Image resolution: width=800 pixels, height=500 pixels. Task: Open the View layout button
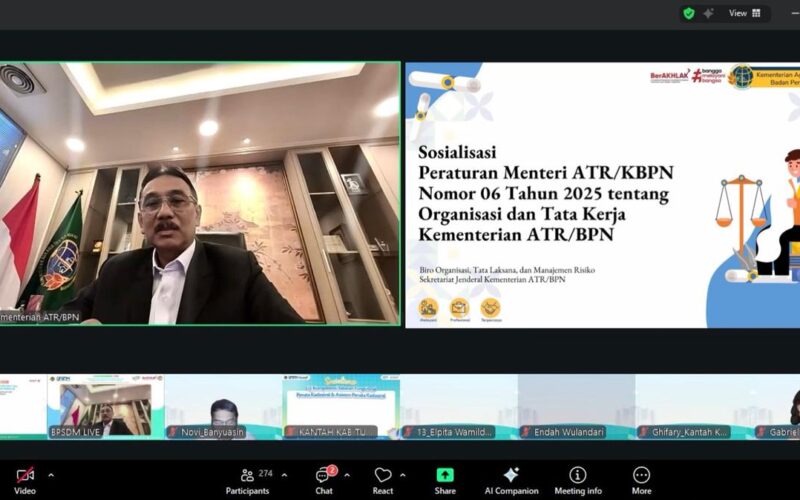[744, 13]
